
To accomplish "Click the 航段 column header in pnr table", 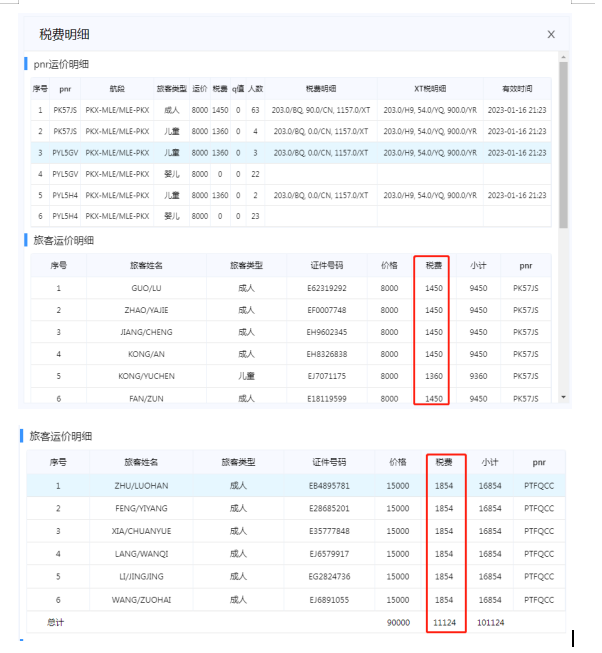I will pyautogui.click(x=117, y=88).
